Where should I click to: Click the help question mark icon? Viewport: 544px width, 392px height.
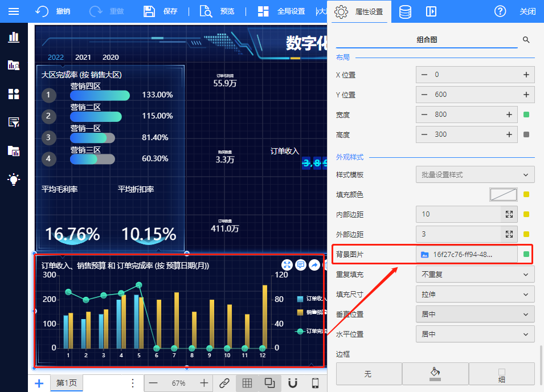tap(500, 11)
